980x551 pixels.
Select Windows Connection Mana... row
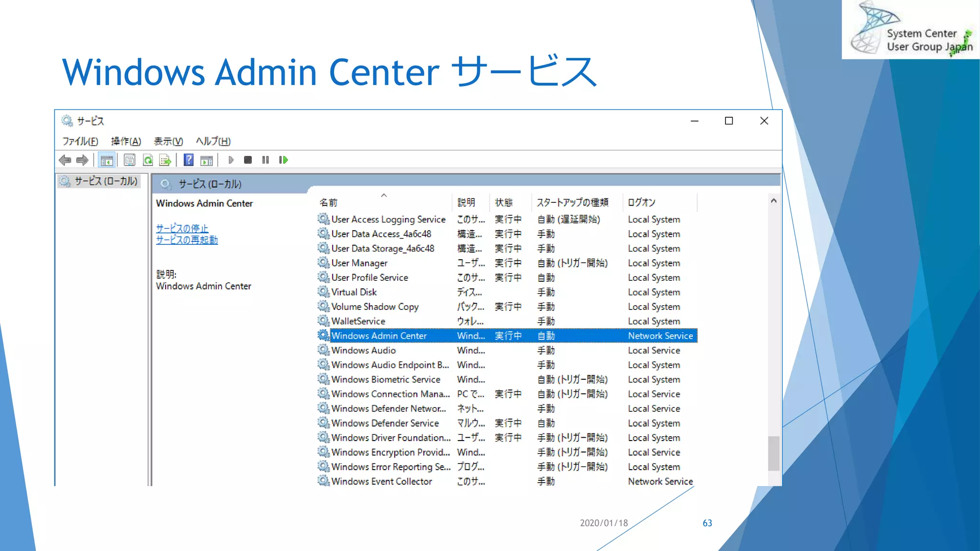tap(507, 394)
